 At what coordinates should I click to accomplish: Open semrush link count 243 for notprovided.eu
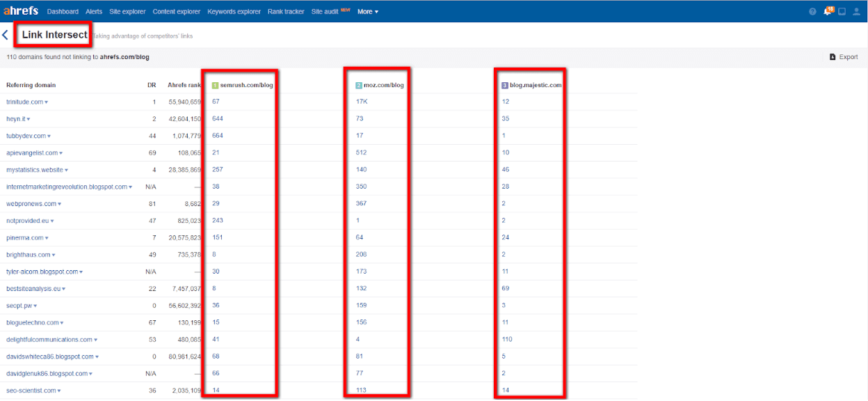pyautogui.click(x=218, y=221)
